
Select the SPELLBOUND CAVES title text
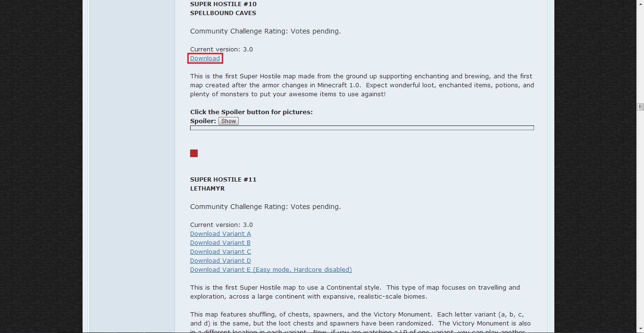pos(223,13)
